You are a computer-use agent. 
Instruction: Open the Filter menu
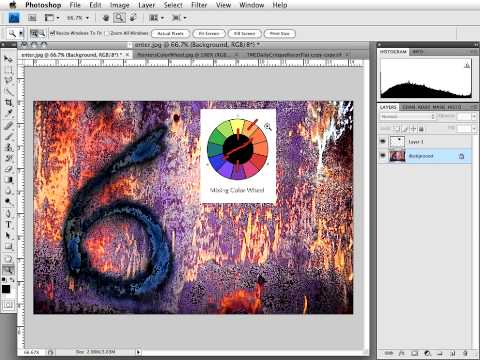click(199, 5)
